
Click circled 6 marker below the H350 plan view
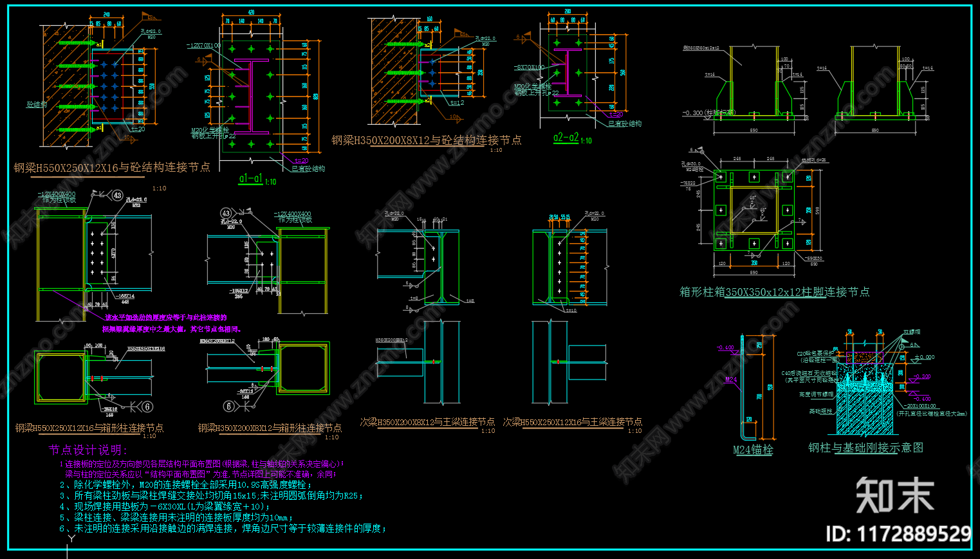[x=228, y=406]
